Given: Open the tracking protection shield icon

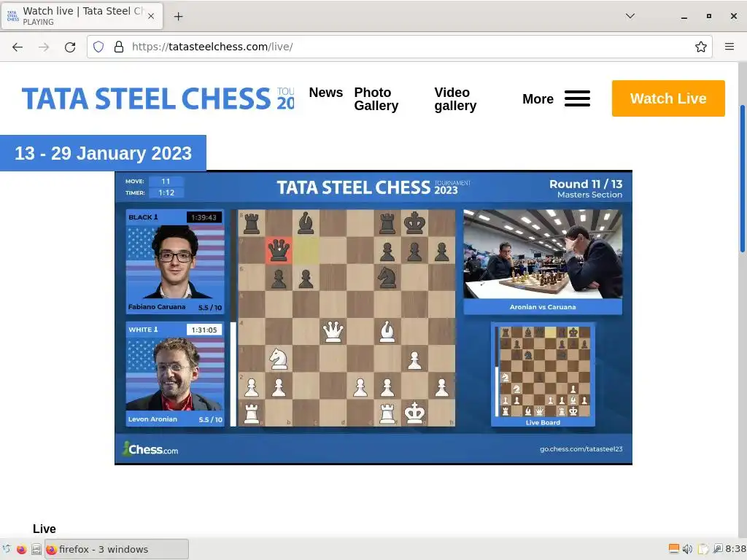Looking at the screenshot, I should pos(98,47).
